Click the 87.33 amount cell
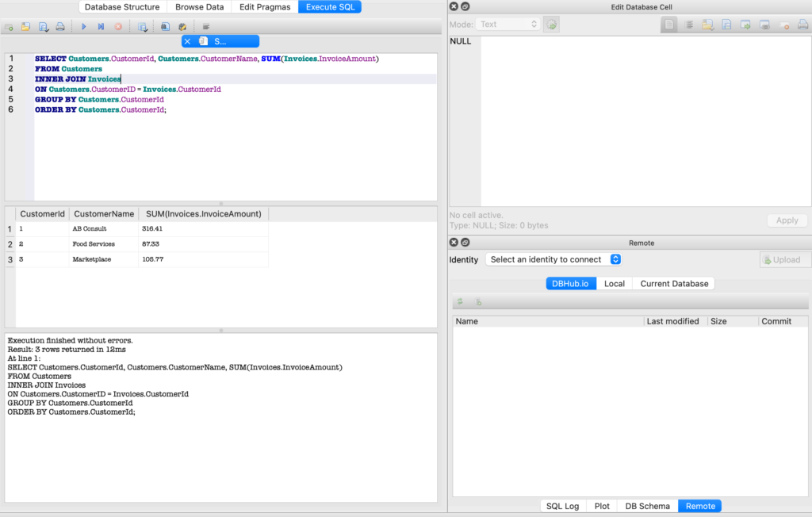 point(204,244)
